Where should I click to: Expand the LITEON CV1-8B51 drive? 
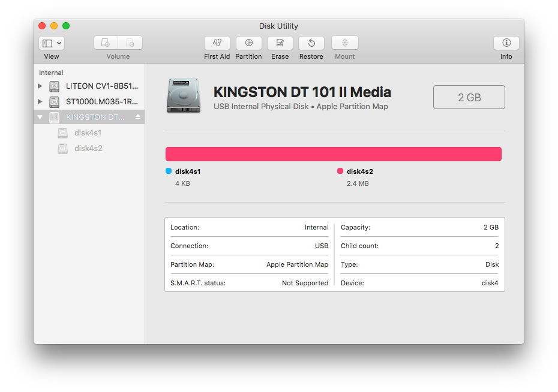40,86
